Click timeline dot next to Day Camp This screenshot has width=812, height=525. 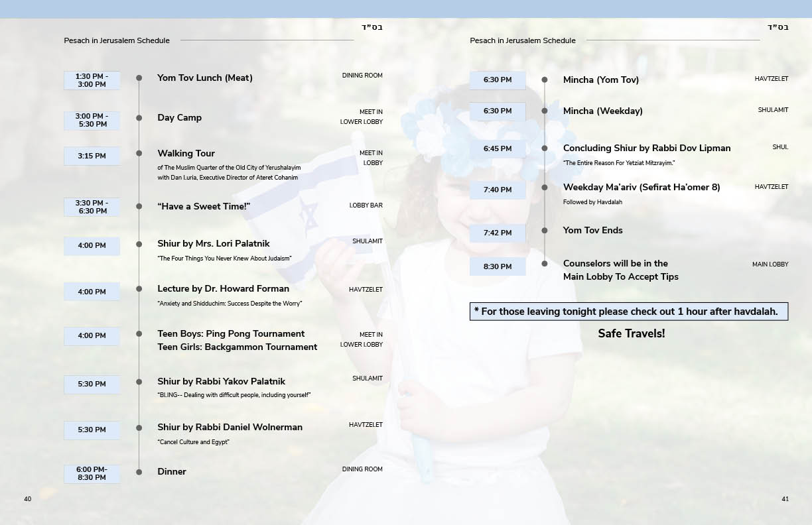click(x=139, y=118)
